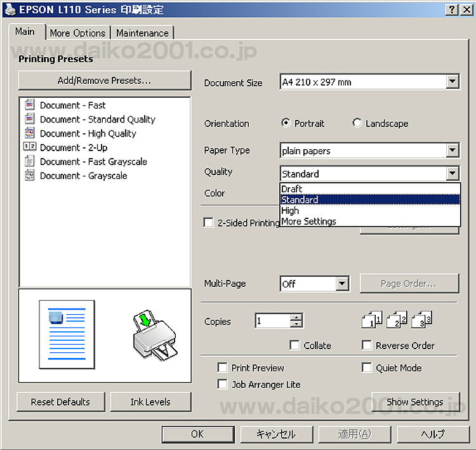
Task: Check Job Arranger Lite option
Action: pos(222,384)
